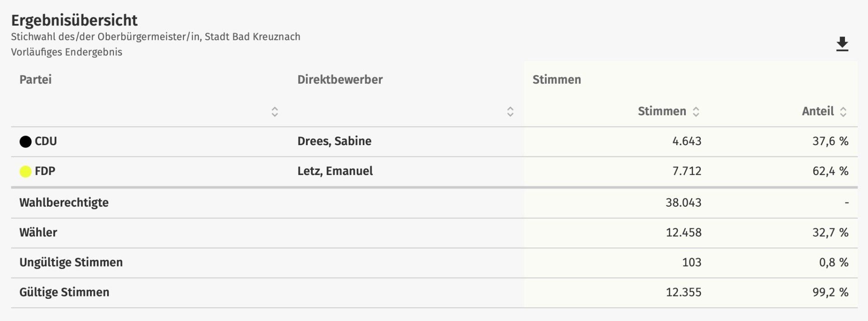868x321 pixels.
Task: Click the CDU party label
Action: click(46, 141)
